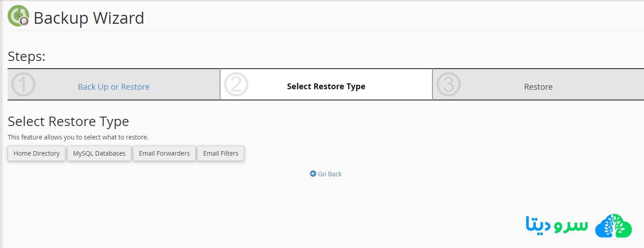Click the Backup Wizard page title
The height and width of the screenshot is (248, 644).
(x=89, y=18)
